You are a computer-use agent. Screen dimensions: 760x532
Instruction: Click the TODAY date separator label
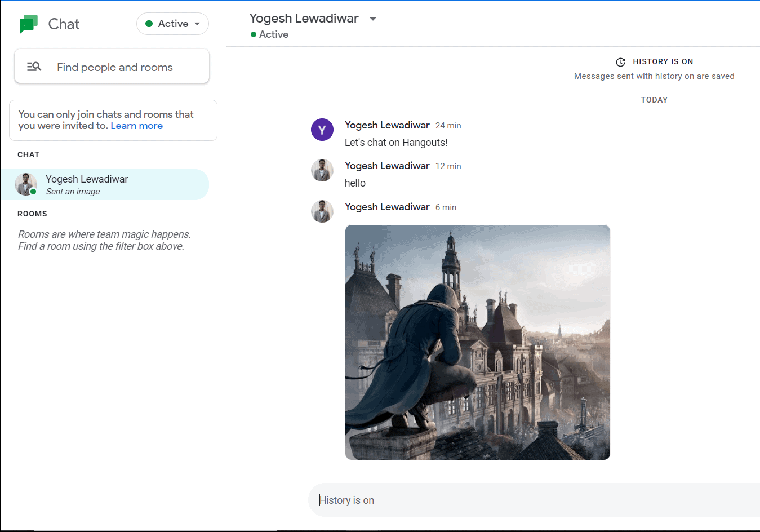[654, 100]
